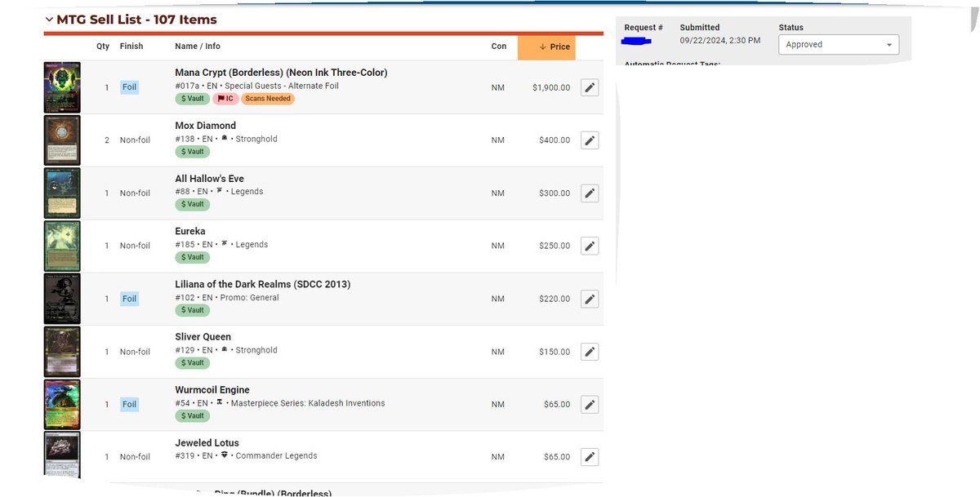The height and width of the screenshot is (497, 980).
Task: Click the Vault tag under All Hallow's Eve
Action: pyautogui.click(x=193, y=204)
